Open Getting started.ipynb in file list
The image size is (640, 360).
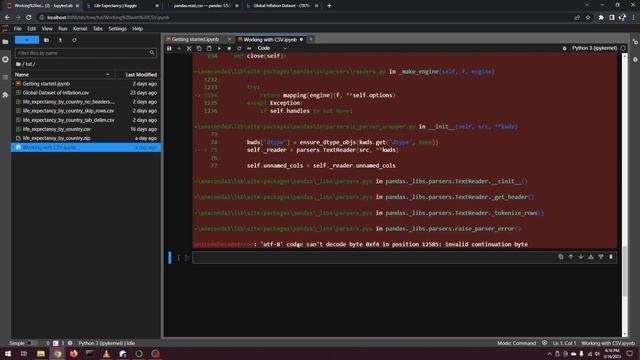[86, 84]
